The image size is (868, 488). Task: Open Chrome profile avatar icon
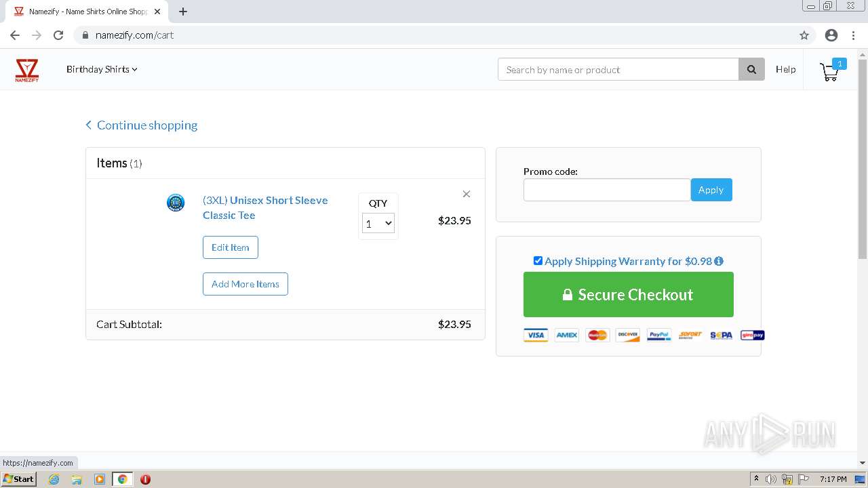831,35
